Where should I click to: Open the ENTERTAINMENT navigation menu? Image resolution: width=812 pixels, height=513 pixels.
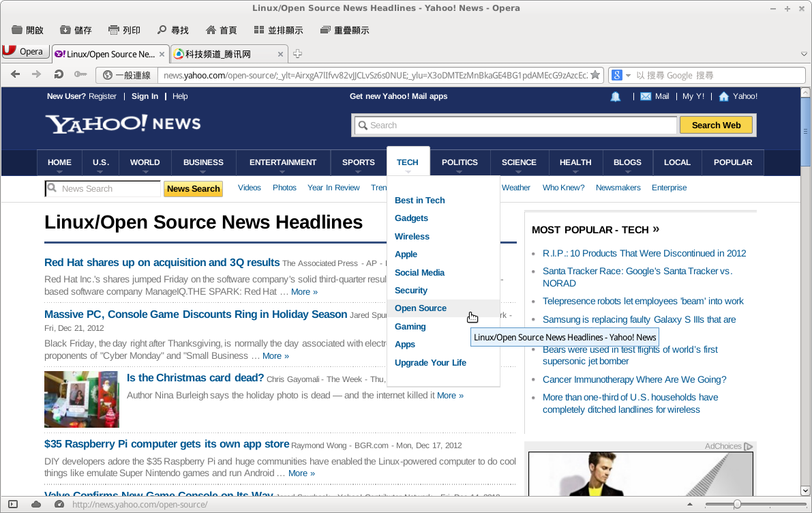(283, 163)
